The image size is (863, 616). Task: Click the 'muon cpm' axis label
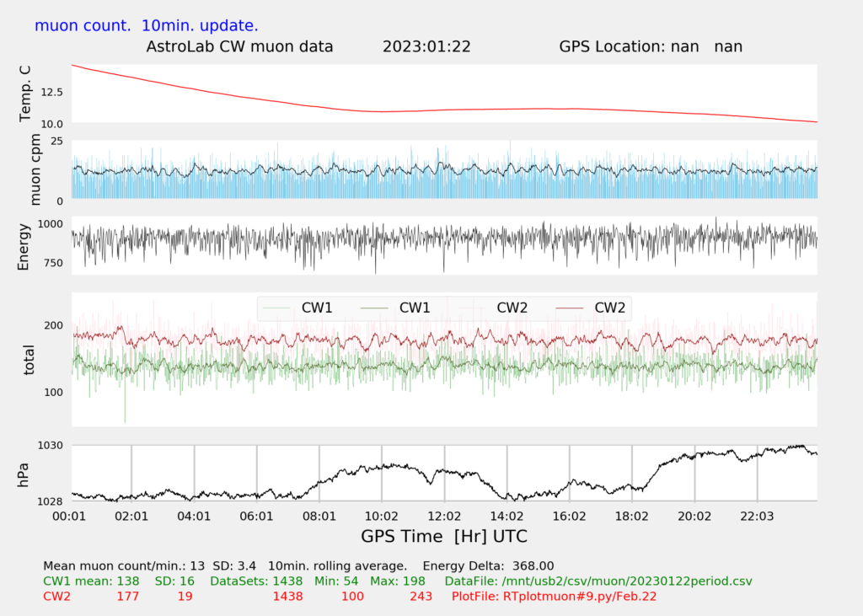35,169
